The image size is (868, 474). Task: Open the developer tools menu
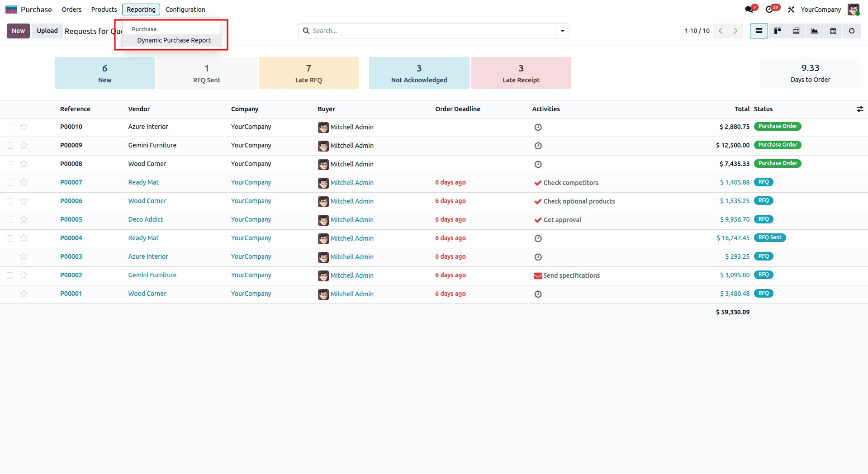(x=791, y=9)
